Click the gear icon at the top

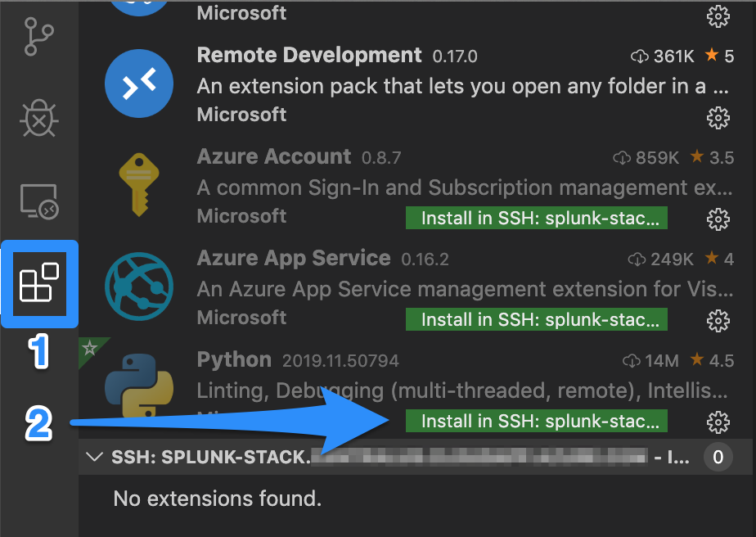pos(718,16)
